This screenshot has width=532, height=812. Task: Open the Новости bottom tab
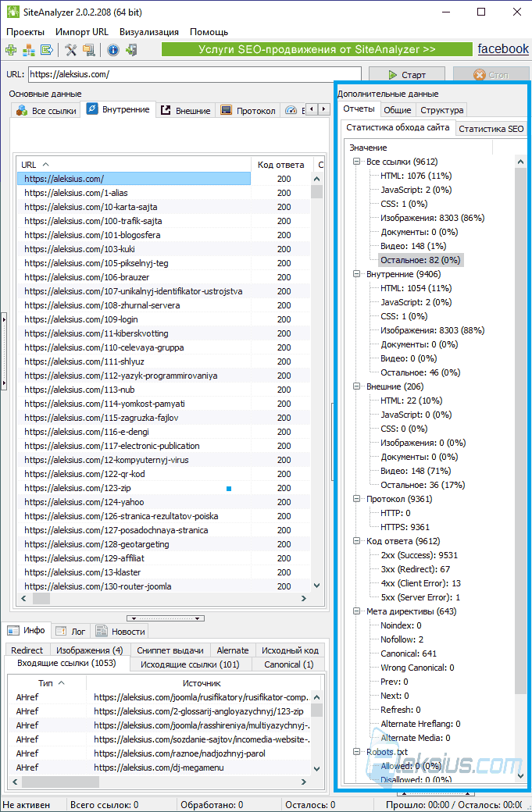(x=121, y=632)
